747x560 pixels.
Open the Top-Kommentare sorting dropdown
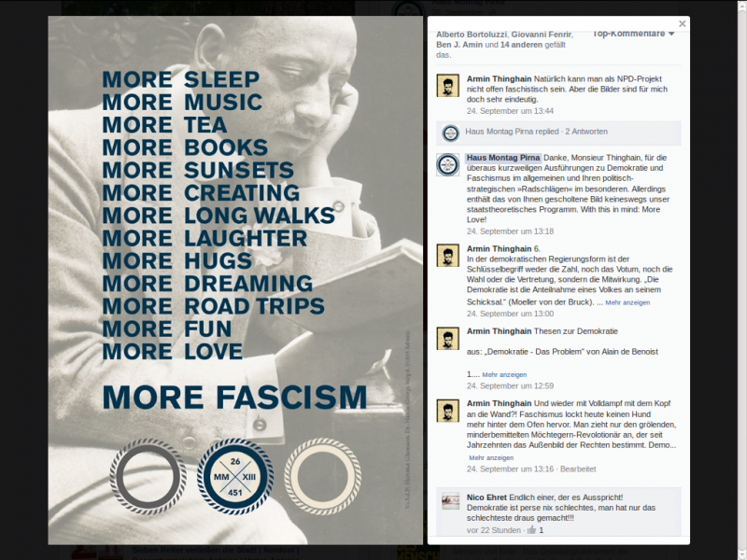point(634,34)
